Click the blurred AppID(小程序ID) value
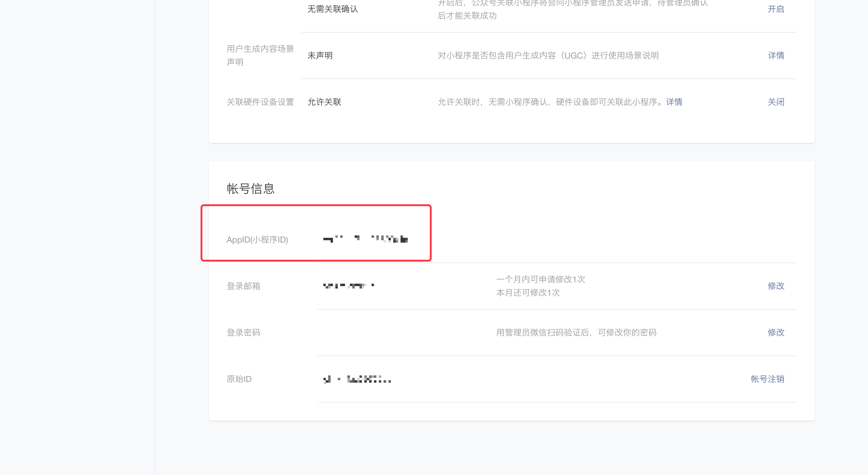Image resolution: width=868 pixels, height=475 pixels. click(x=365, y=239)
